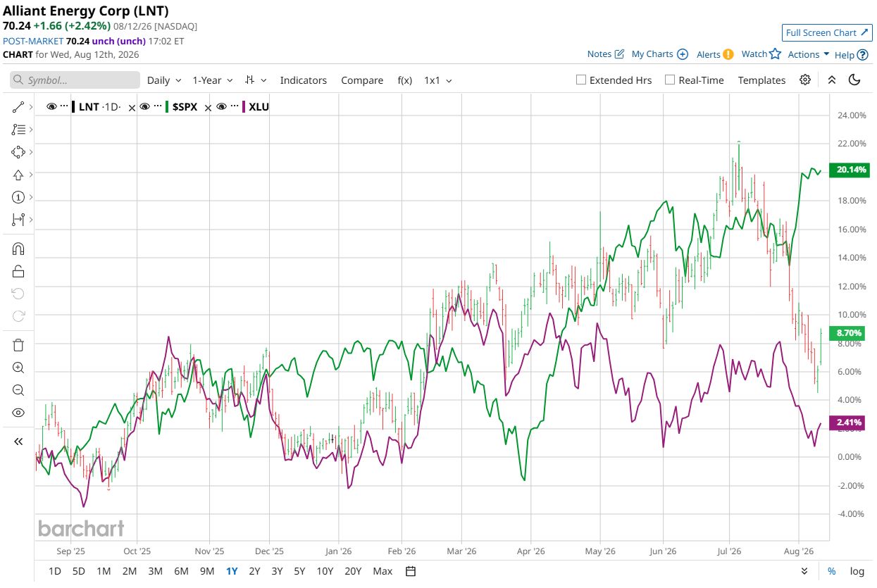Open more options next to $SPX eye icon
This screenshot has height=588, width=877.
click(x=157, y=106)
